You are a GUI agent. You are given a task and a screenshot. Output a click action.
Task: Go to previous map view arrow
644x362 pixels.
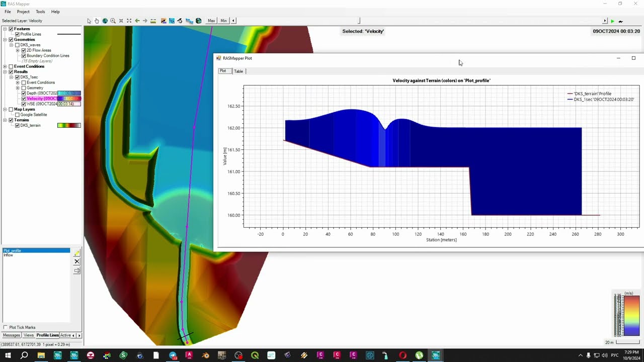(x=137, y=21)
